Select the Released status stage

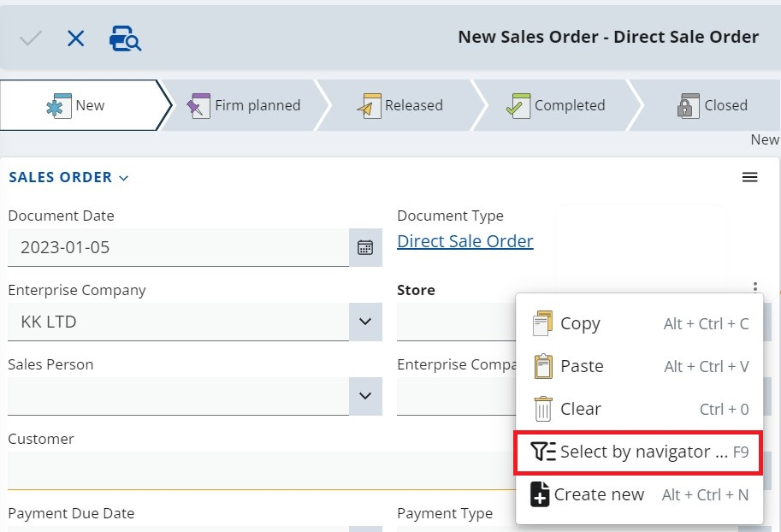400,105
